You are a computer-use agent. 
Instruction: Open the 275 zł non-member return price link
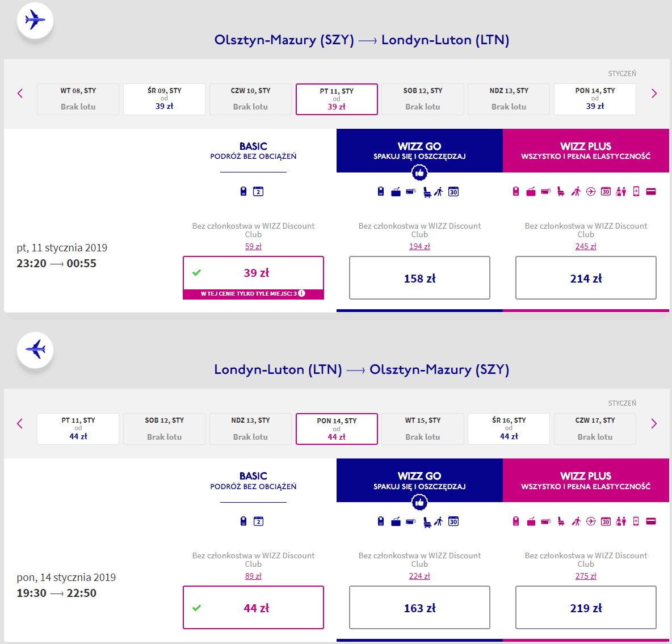click(x=586, y=576)
